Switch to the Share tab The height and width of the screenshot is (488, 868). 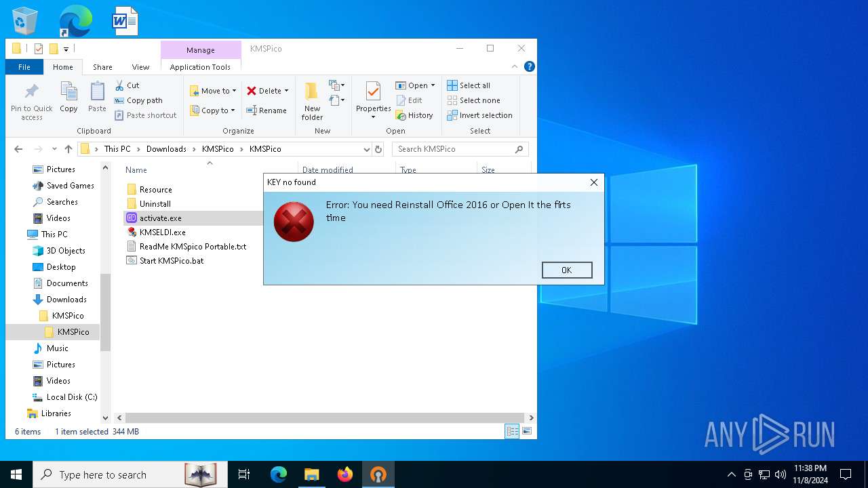[x=102, y=67]
